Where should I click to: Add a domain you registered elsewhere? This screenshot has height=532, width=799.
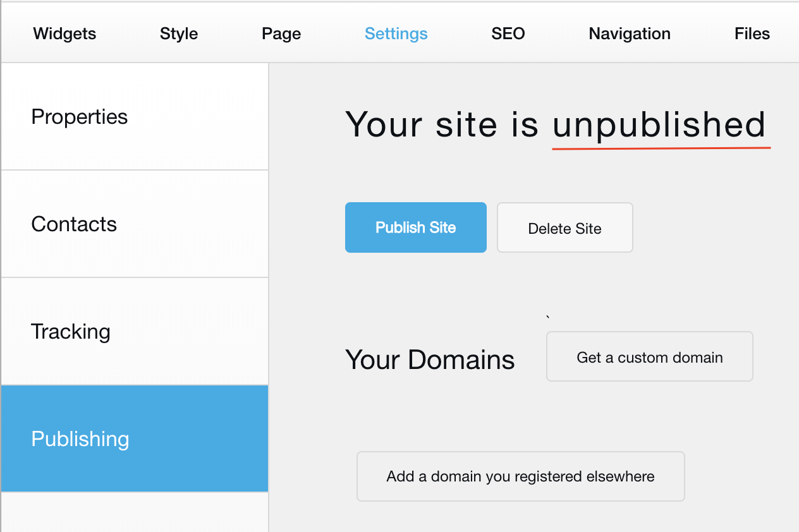[521, 476]
